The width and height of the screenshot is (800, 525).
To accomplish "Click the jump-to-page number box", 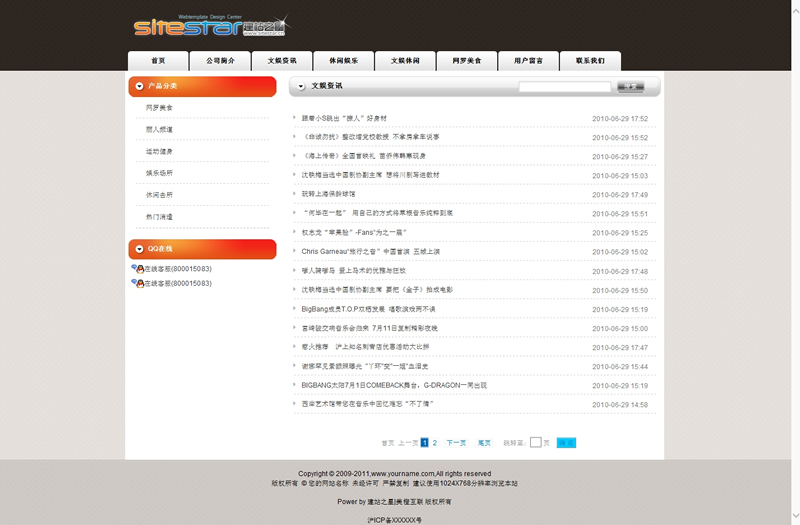I will pyautogui.click(x=536, y=442).
